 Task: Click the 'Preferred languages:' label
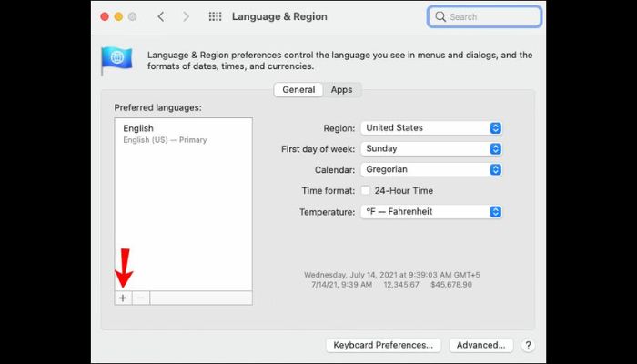click(157, 108)
